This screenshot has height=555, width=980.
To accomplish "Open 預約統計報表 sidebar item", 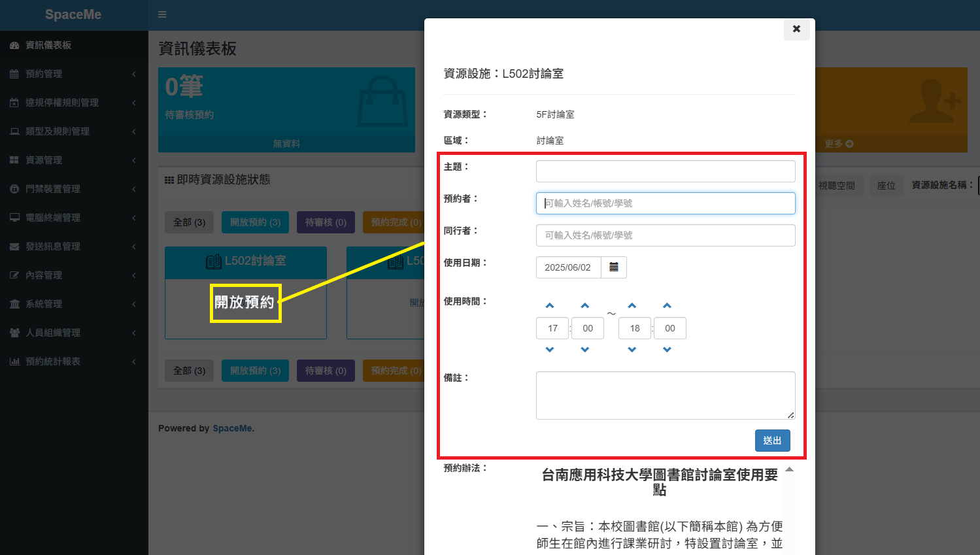I will click(52, 362).
